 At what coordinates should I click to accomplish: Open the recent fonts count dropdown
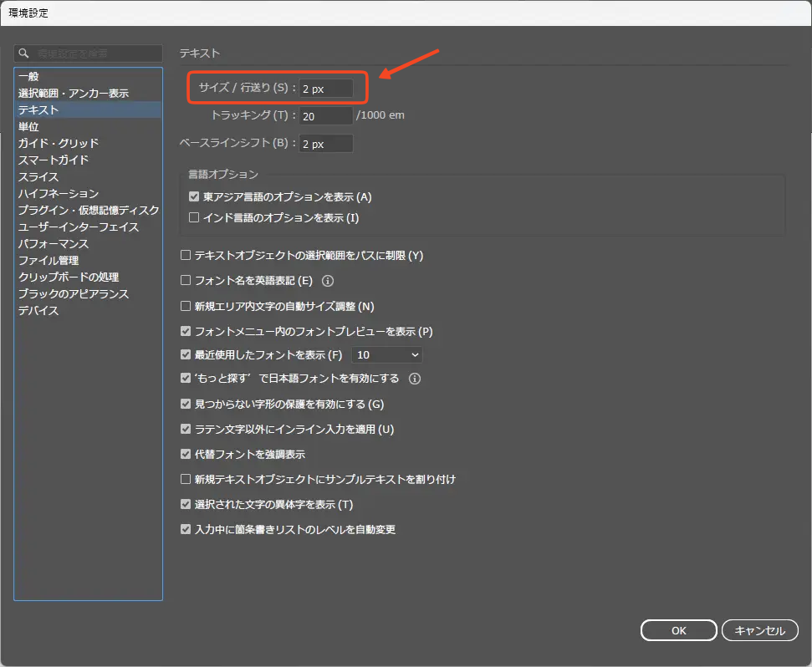pyautogui.click(x=387, y=355)
